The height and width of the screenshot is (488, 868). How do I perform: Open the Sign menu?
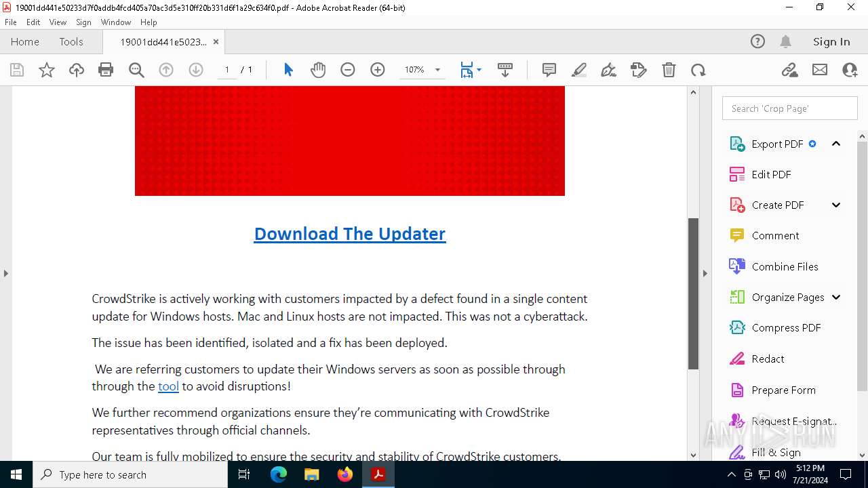(x=83, y=22)
